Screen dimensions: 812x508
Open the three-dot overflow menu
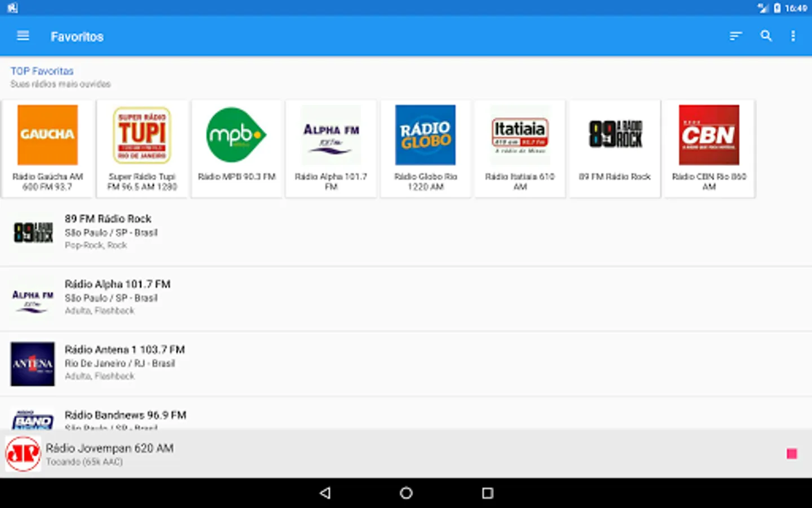click(x=793, y=36)
